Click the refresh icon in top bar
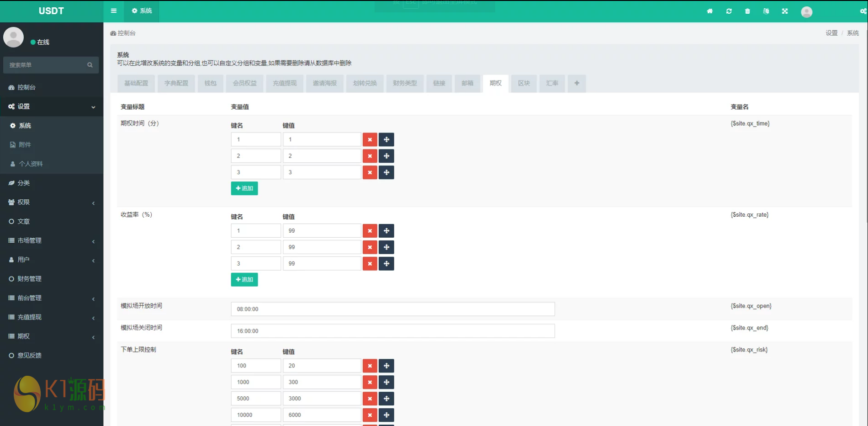The image size is (868, 426). [729, 11]
